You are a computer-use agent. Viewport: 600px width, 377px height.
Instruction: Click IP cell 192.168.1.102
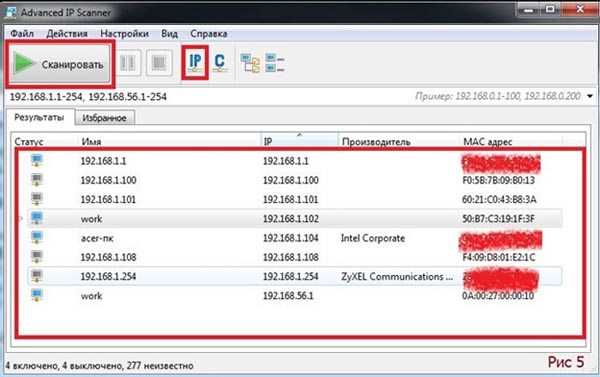coord(291,219)
